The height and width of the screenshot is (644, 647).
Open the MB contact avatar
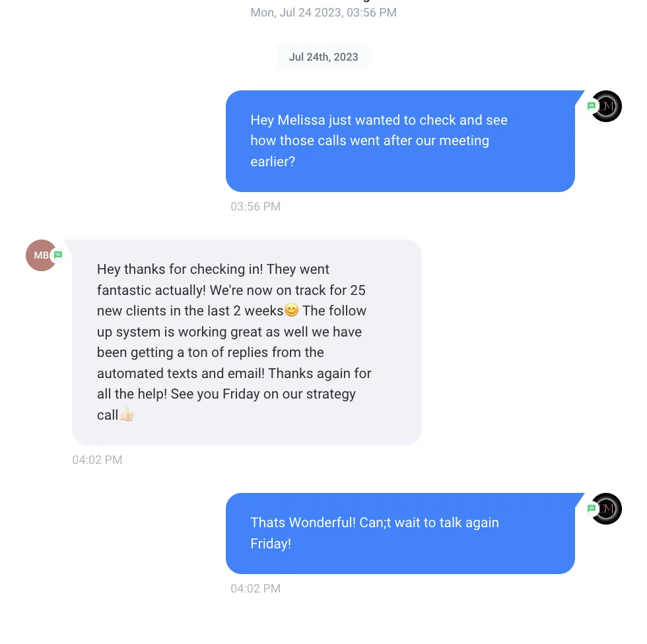(41, 255)
